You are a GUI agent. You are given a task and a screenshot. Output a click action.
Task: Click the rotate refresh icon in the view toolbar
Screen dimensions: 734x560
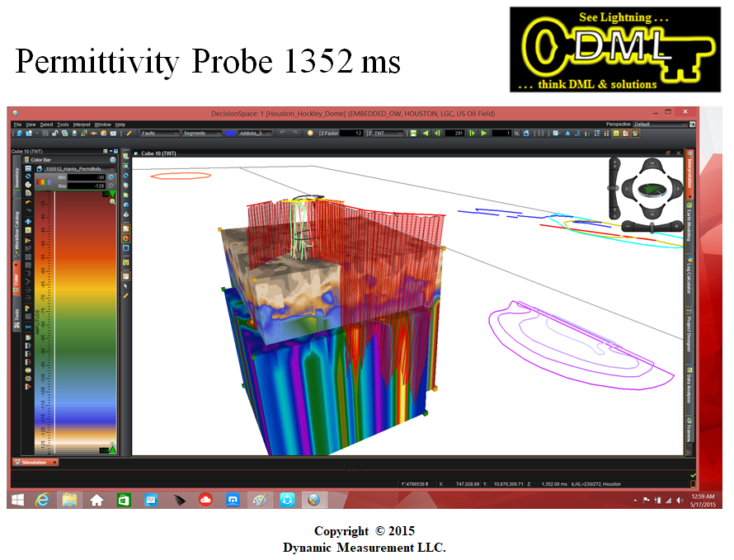(x=125, y=176)
